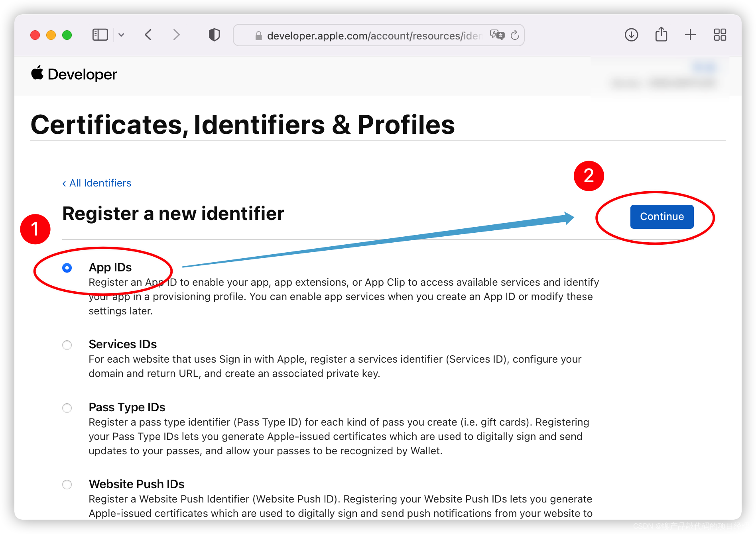Open the privacy report shield icon

pos(214,35)
